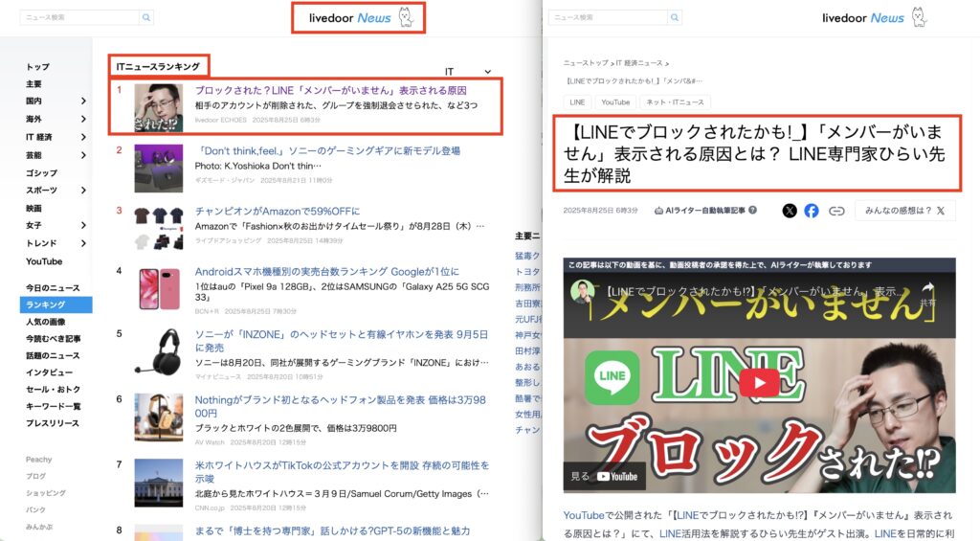The width and height of the screenshot is (980, 541).
Task: Open the IT category dropdown
Action: pos(467,71)
